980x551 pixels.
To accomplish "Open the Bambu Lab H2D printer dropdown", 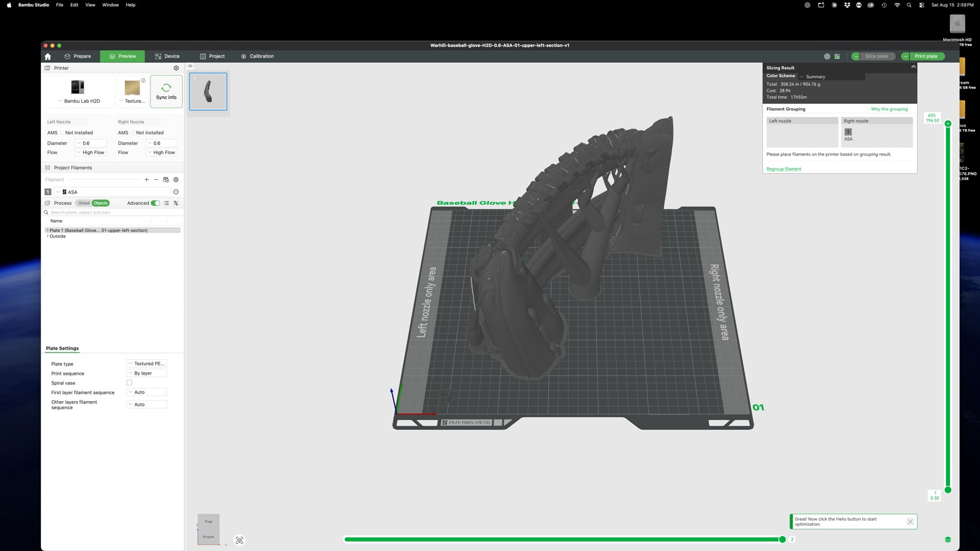I will (x=79, y=101).
